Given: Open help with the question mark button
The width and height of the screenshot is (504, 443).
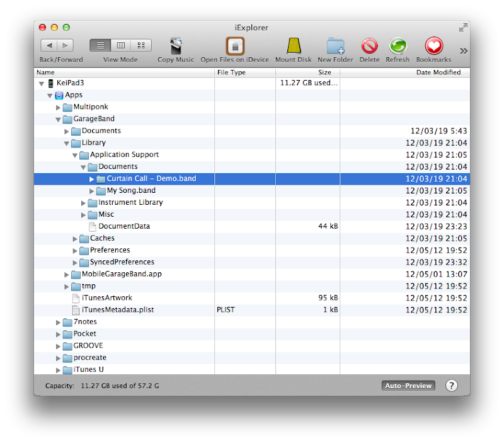Looking at the screenshot, I should pyautogui.click(x=451, y=386).
